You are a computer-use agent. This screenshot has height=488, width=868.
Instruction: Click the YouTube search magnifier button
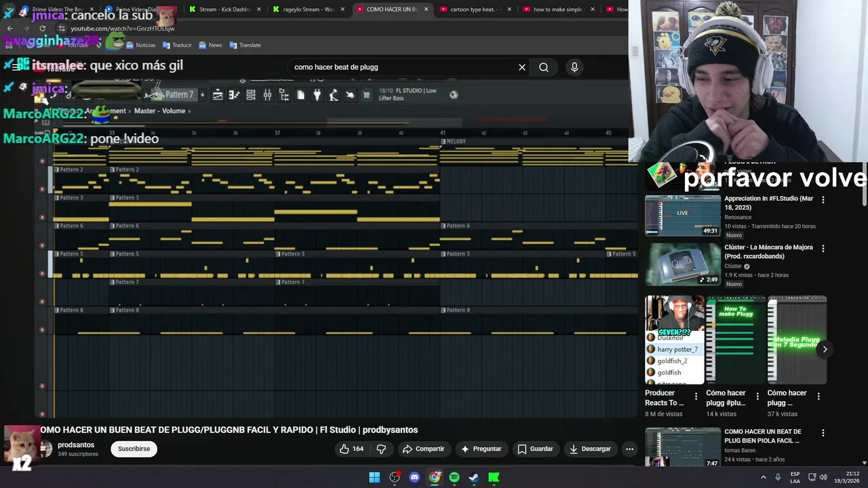click(544, 67)
